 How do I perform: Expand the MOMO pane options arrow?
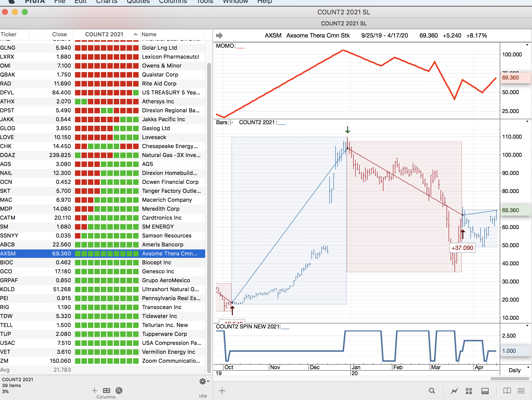tap(527, 45)
